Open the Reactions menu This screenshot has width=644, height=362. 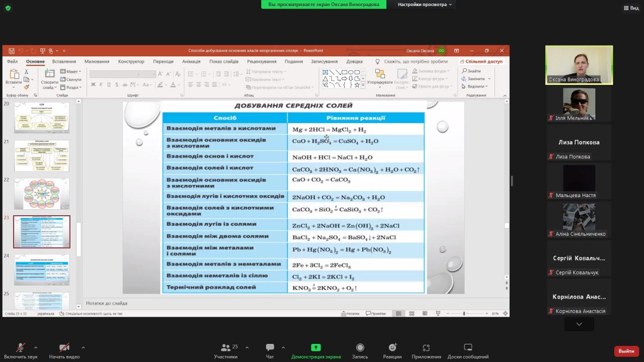coord(392,350)
